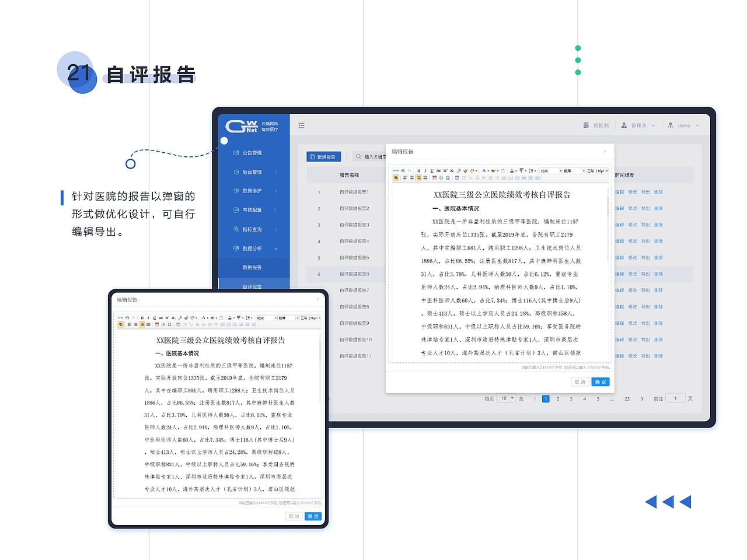Open the paragraph format dropdown in the dashboard editor
This screenshot has width=747, height=560.
574,171
